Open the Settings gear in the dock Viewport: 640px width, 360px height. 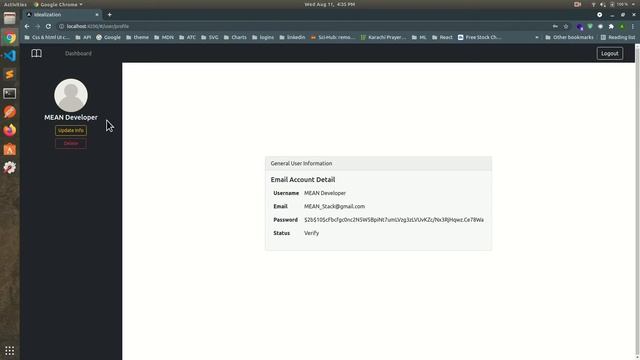click(10, 168)
